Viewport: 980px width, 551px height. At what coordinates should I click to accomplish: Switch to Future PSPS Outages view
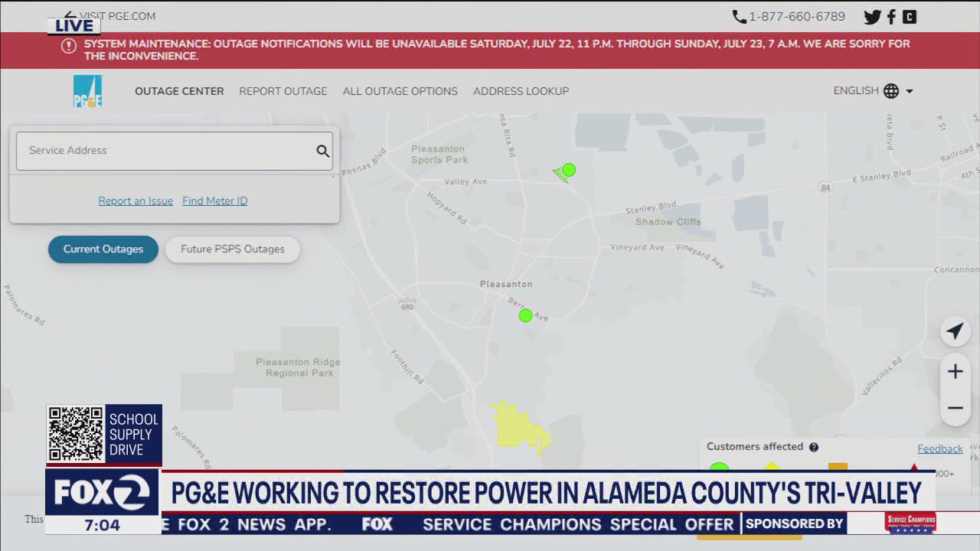(x=232, y=249)
